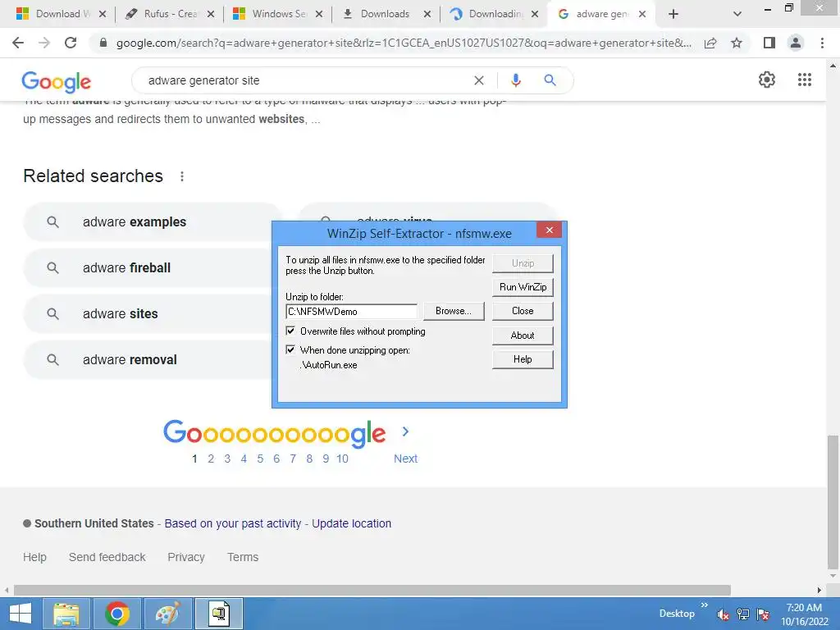Toggle Overwrite files without prompting checkbox

point(290,331)
